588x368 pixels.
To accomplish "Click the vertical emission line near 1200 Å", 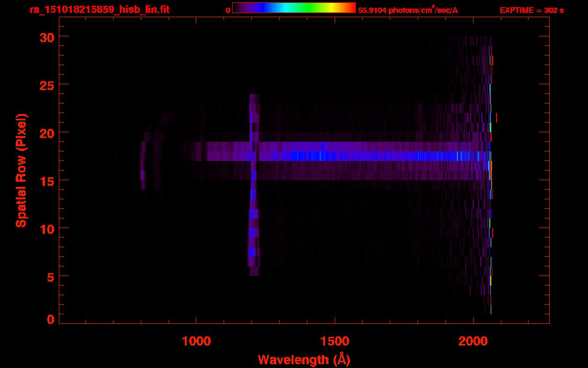I will pos(253,185).
